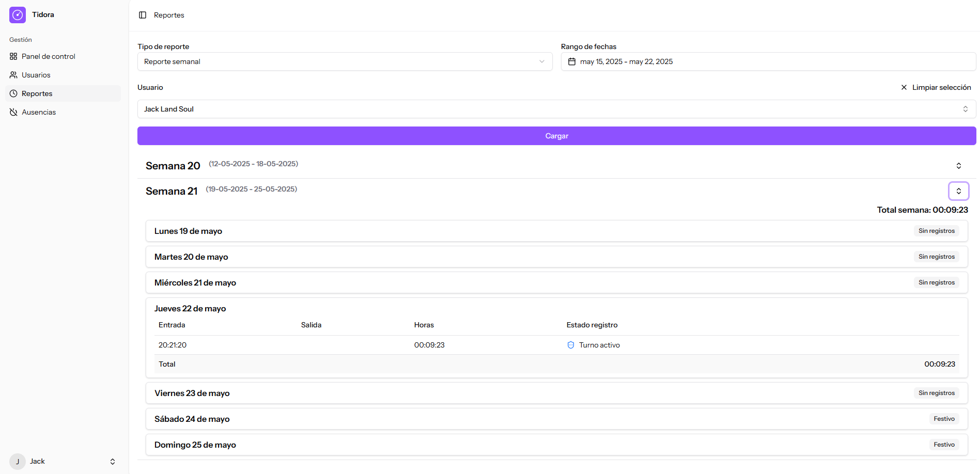Click the Panel de control grid icon

coord(13,56)
